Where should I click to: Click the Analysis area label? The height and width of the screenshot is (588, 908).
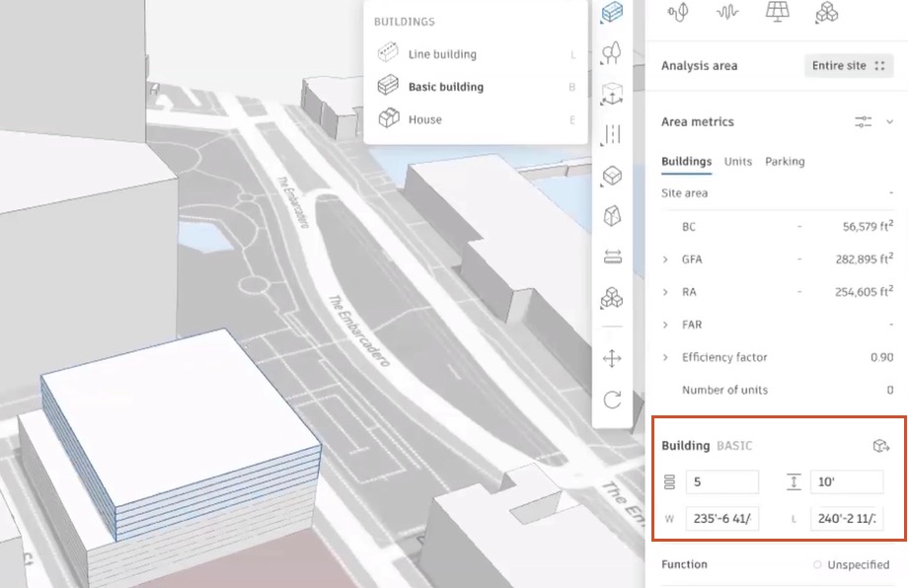pos(700,66)
